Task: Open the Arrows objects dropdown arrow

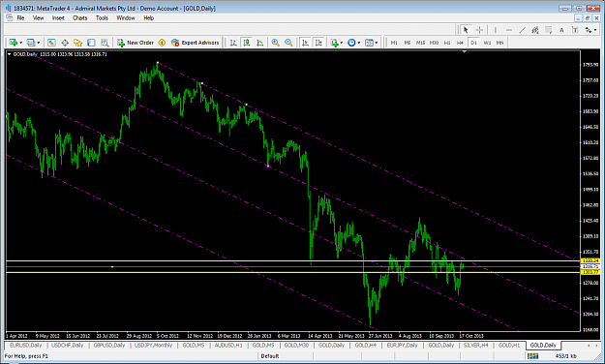Action: [x=595, y=30]
